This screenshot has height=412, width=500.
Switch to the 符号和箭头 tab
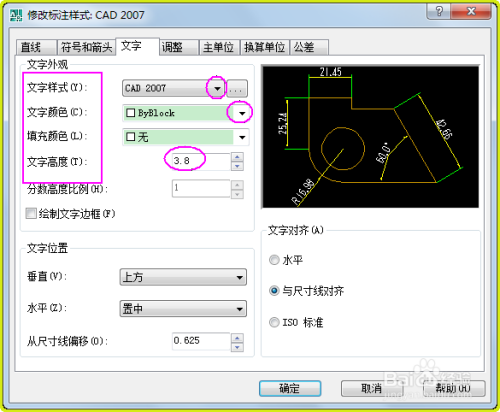[86, 47]
